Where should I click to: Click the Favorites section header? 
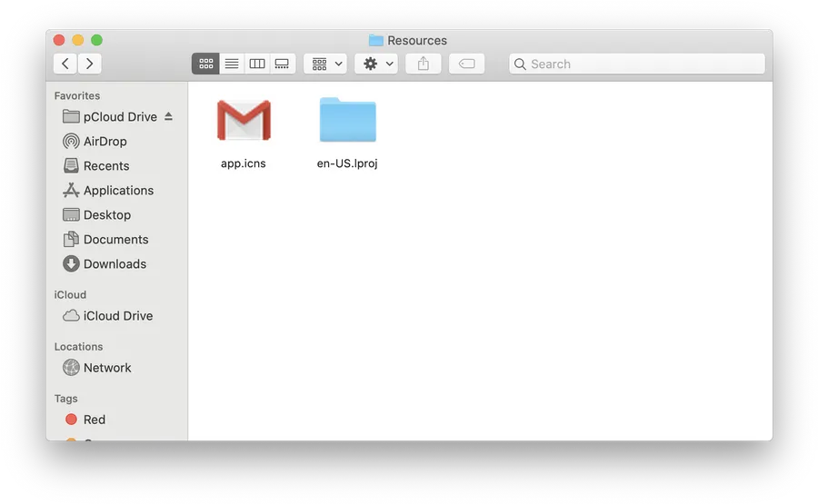point(77,96)
